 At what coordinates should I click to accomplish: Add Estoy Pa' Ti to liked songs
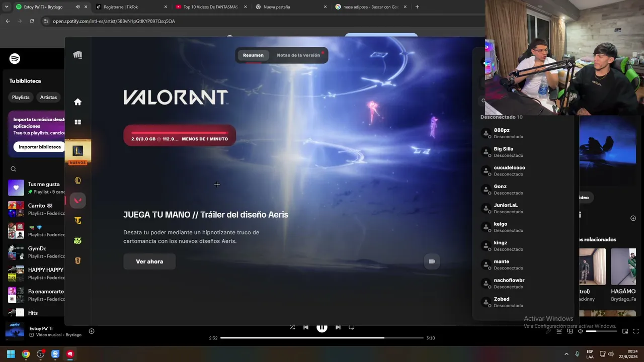[x=92, y=331]
